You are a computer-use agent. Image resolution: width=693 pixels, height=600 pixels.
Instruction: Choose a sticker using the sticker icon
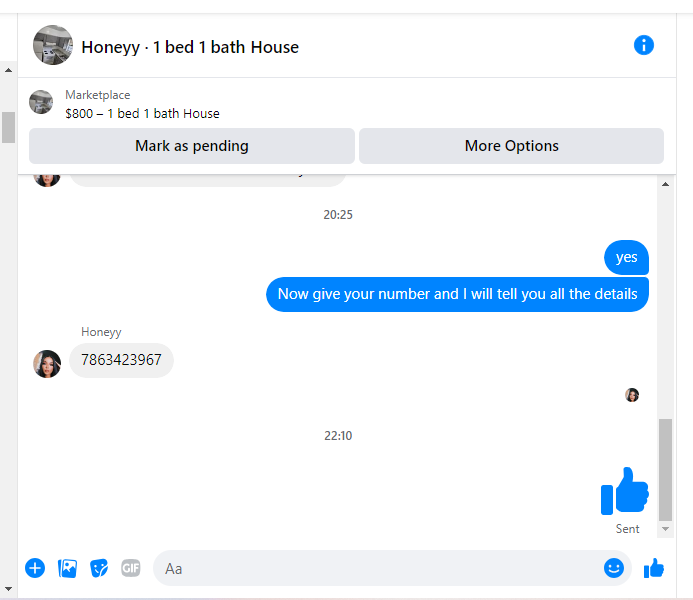(x=99, y=568)
